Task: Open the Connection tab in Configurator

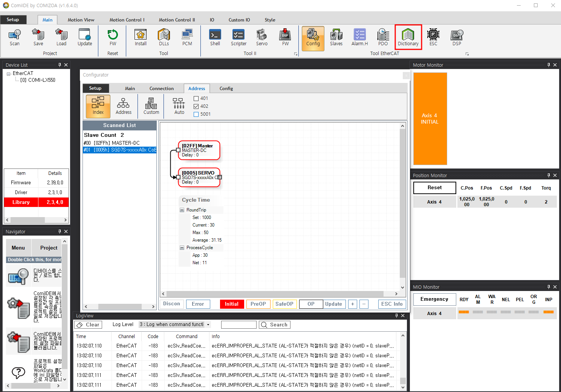Action: (x=161, y=89)
